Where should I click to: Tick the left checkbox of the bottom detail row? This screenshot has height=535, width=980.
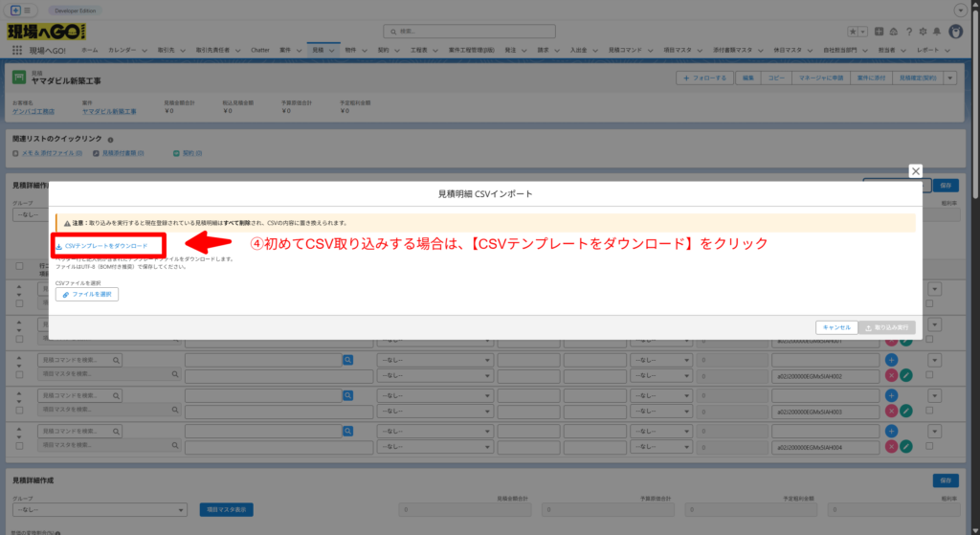point(19,447)
